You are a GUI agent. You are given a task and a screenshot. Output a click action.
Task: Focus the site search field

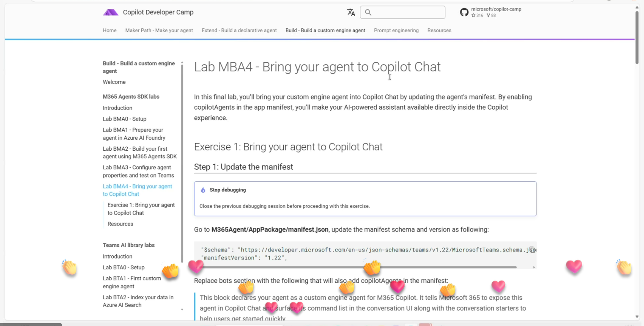[403, 12]
